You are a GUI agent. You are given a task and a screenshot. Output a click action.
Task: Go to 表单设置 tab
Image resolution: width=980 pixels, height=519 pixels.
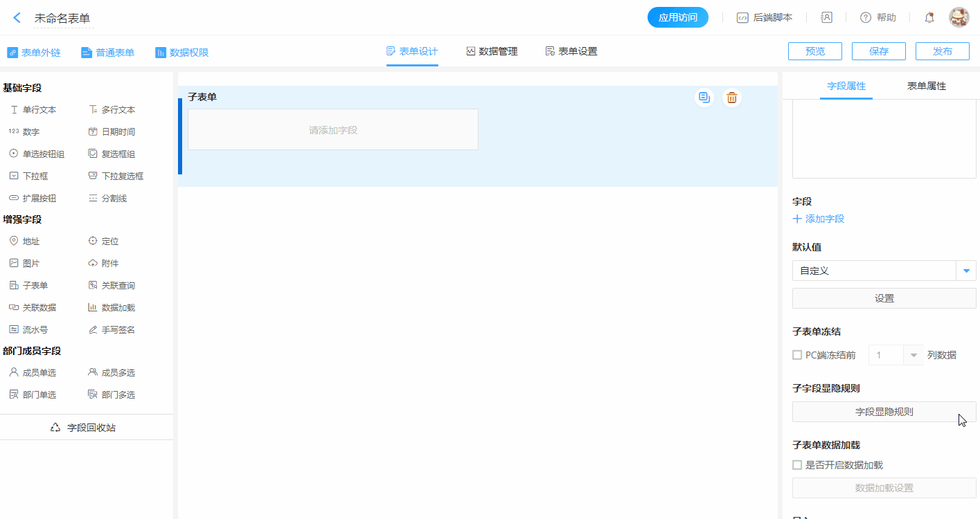(x=571, y=51)
